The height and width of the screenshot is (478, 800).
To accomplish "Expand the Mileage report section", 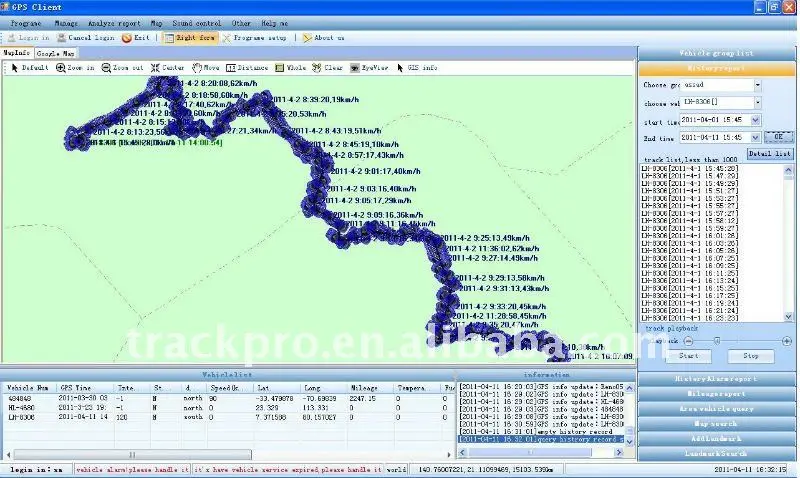I will click(717, 393).
